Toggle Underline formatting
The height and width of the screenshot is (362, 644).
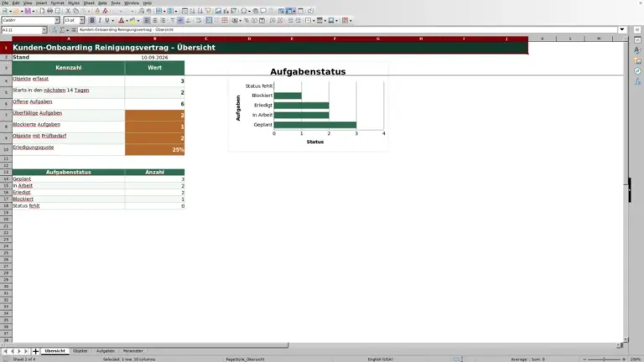coord(106,20)
